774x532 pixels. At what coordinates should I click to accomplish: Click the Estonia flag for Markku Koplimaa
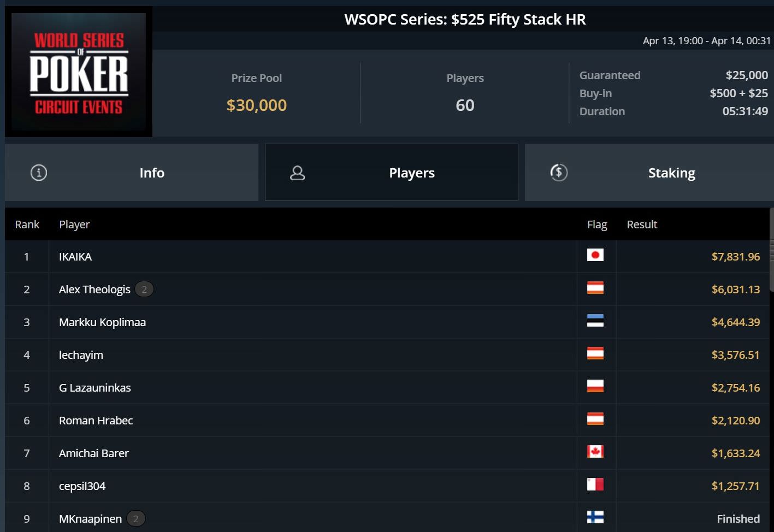[x=595, y=321]
